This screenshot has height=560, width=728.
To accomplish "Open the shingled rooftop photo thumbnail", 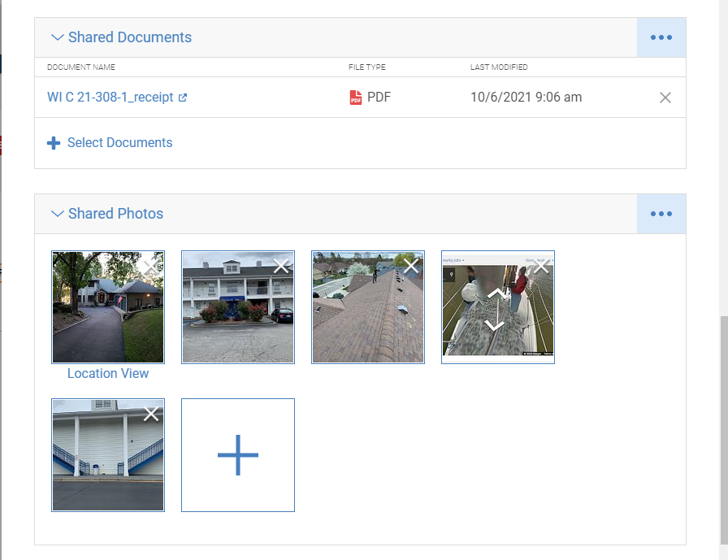I will tap(368, 307).
